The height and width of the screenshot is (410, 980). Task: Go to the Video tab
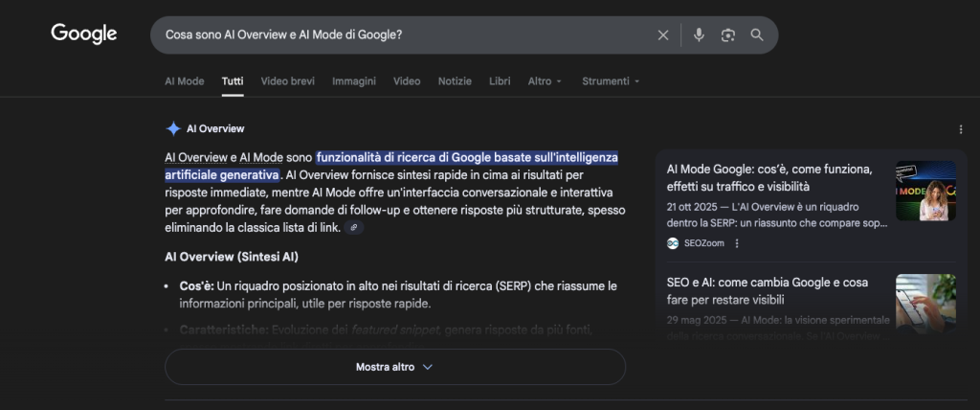tap(407, 81)
